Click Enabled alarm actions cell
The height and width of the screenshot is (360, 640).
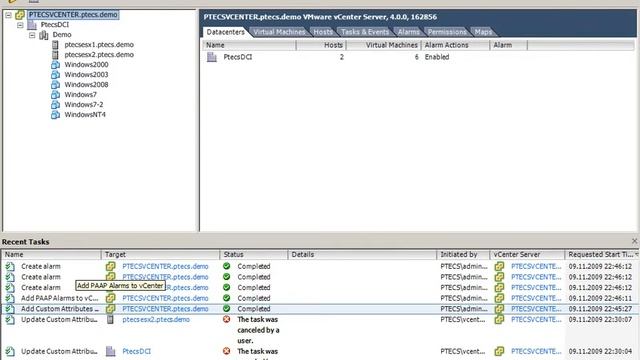coord(437,57)
